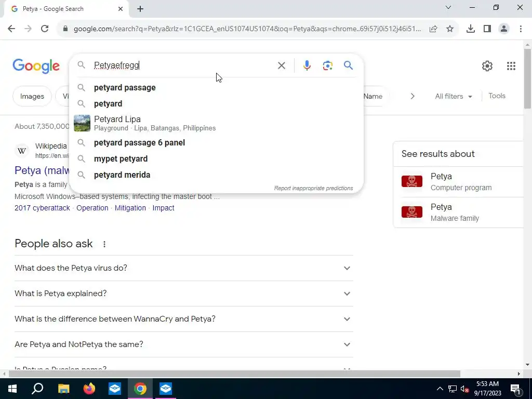Image resolution: width=532 pixels, height=399 pixels.
Task: Share this page from address bar
Action: (433, 29)
